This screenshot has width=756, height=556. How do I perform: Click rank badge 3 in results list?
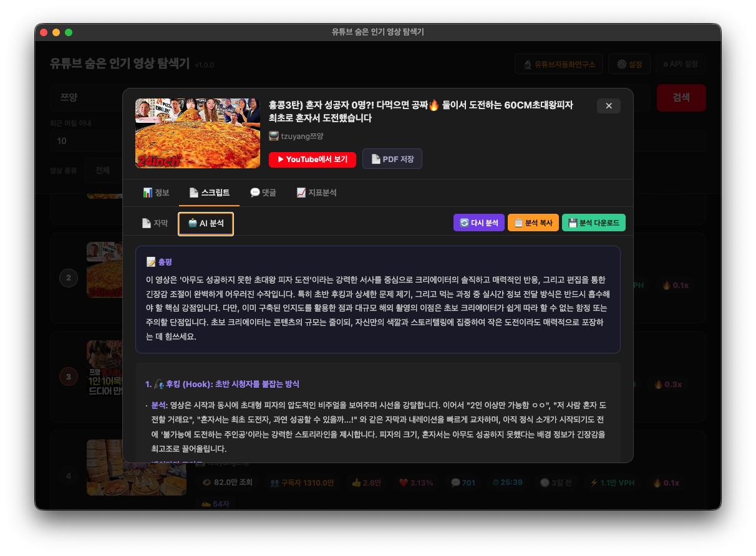pyautogui.click(x=69, y=376)
